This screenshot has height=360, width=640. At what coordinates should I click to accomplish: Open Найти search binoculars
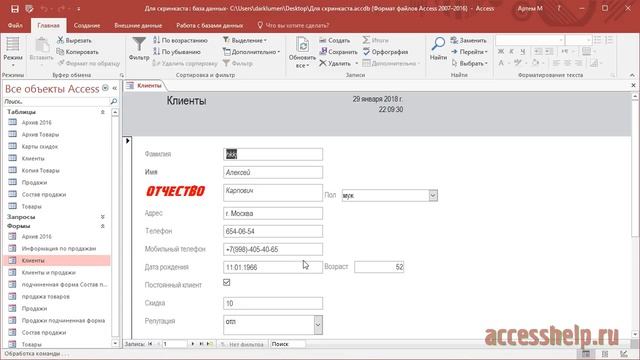(438, 49)
